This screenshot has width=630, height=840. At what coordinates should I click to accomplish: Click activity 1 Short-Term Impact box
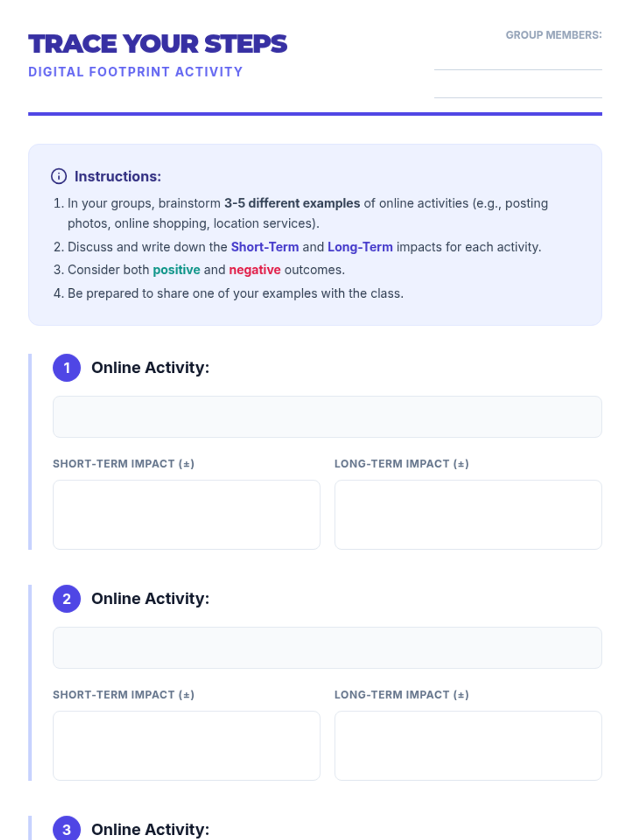186,514
